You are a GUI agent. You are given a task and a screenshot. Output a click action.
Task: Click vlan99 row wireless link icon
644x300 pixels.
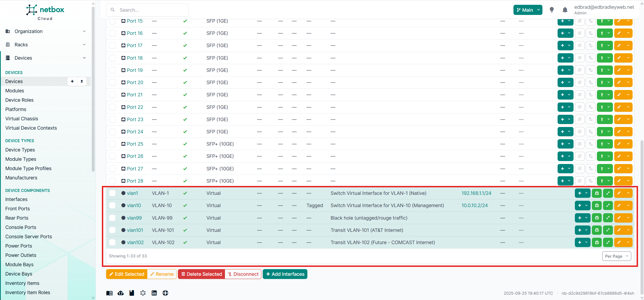(608, 218)
